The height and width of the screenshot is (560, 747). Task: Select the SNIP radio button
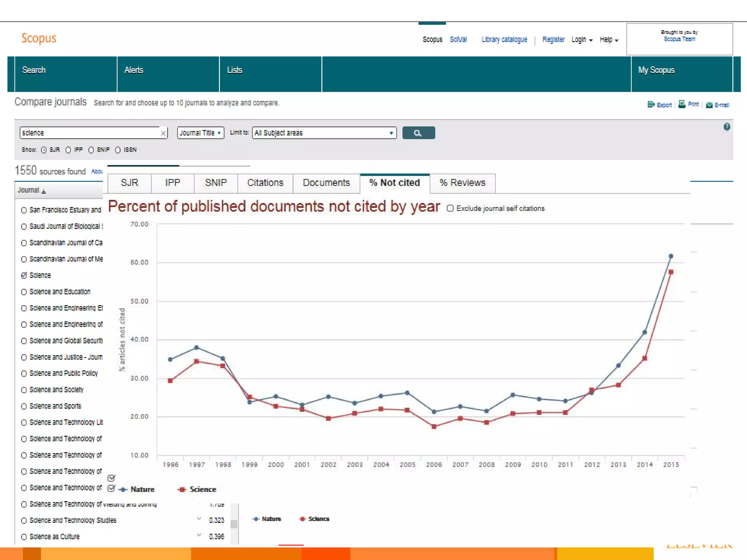[x=91, y=150]
